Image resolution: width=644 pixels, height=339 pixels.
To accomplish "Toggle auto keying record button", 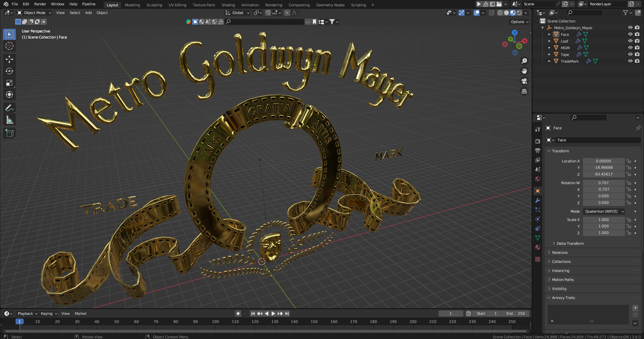I will coord(238,314).
